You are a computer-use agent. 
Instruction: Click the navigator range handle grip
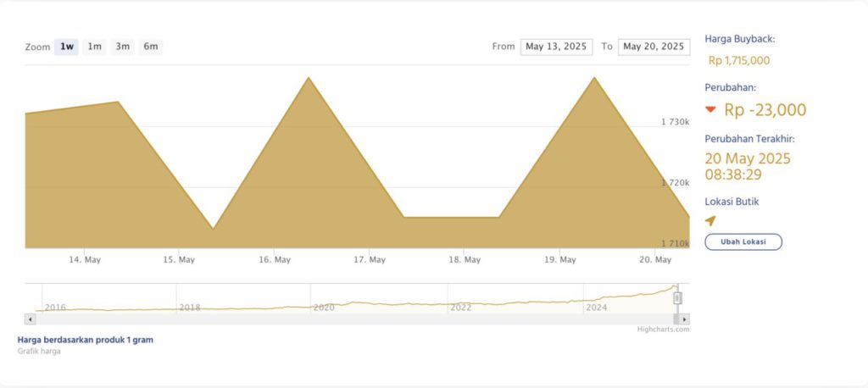point(677,298)
